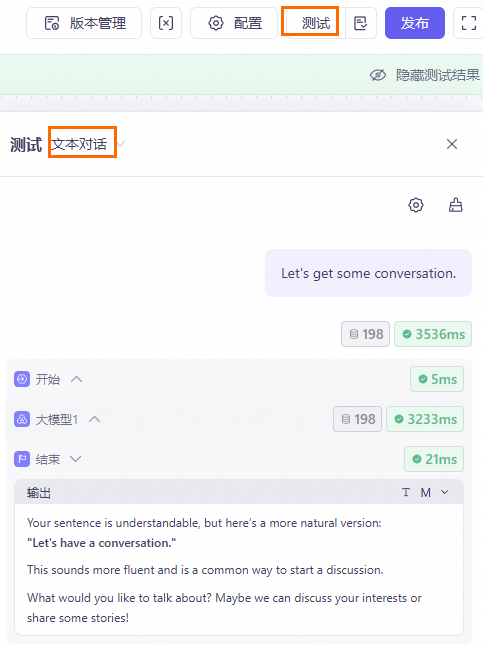Collapse the 开始 node details

pos(77,379)
